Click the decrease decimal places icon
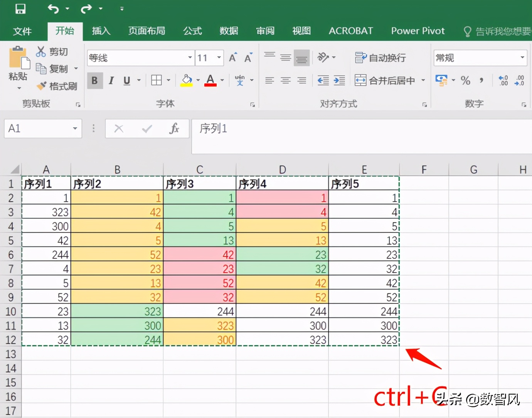The height and width of the screenshot is (418, 532). pyautogui.click(x=519, y=80)
